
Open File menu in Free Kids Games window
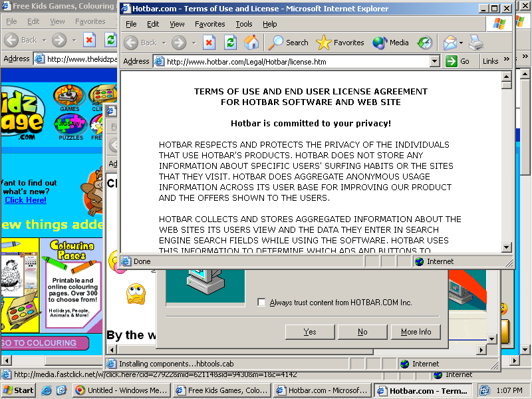point(11,21)
